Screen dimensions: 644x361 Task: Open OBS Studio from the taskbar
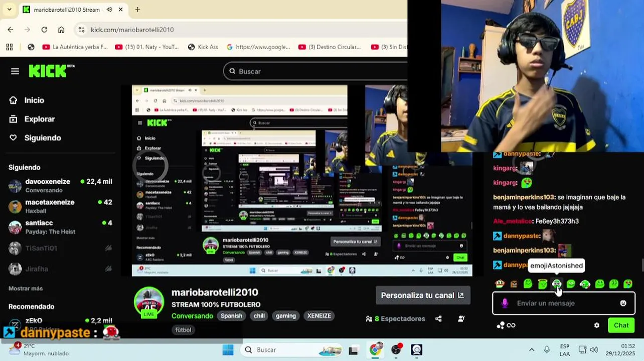click(x=396, y=350)
